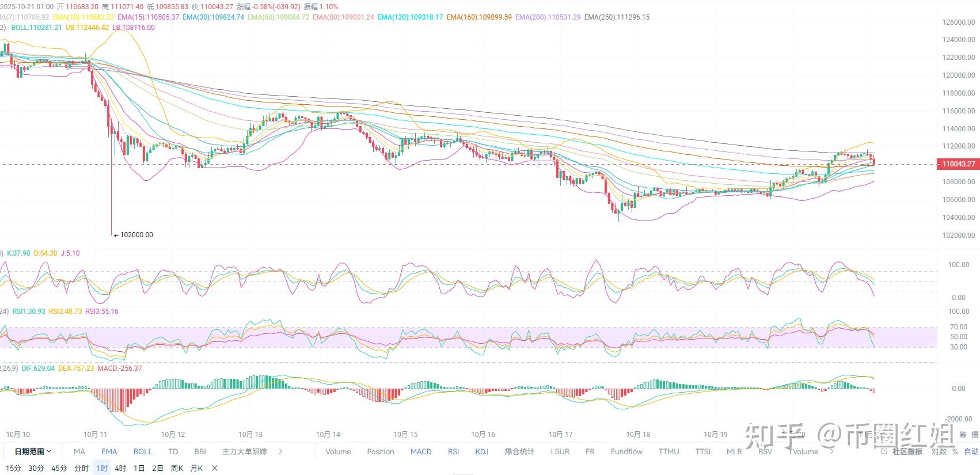Enable 自动 auto scale on price axis
The image size is (980, 475).
971,451
